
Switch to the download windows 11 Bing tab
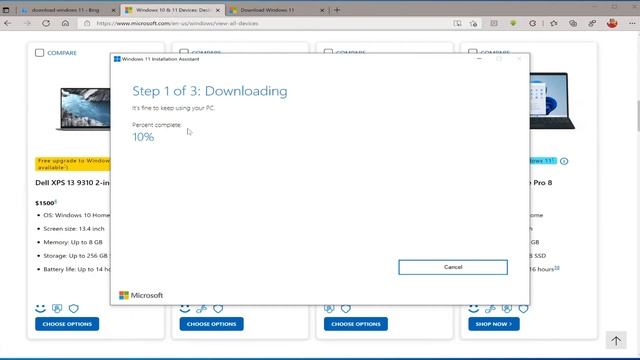click(65, 10)
